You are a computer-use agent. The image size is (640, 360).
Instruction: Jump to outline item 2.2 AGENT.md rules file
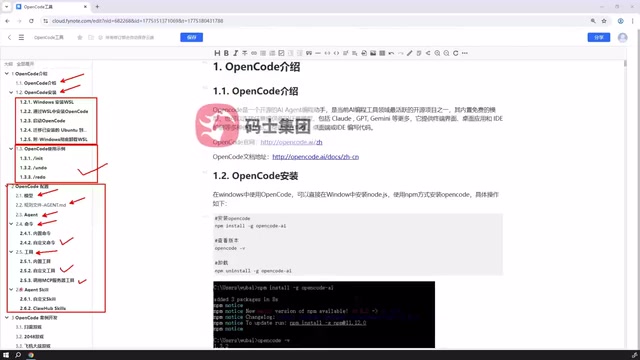pyautogui.click(x=40, y=205)
